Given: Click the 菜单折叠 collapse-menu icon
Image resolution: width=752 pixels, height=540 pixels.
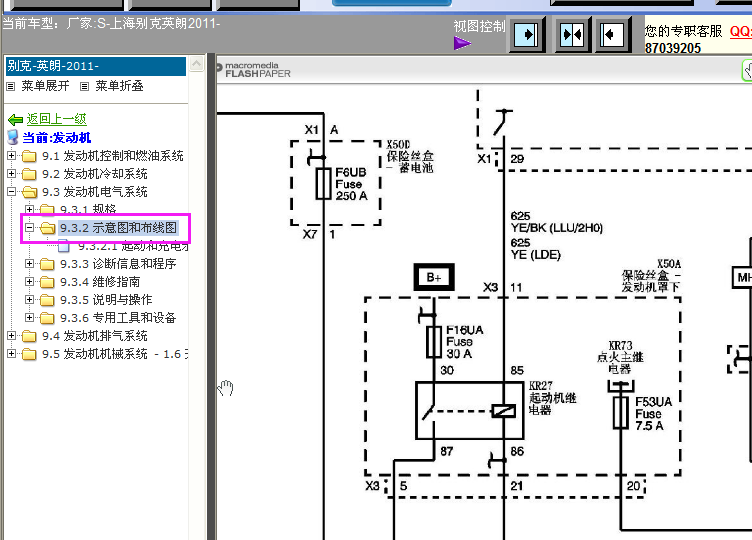Looking at the screenshot, I should pyautogui.click(x=84, y=87).
